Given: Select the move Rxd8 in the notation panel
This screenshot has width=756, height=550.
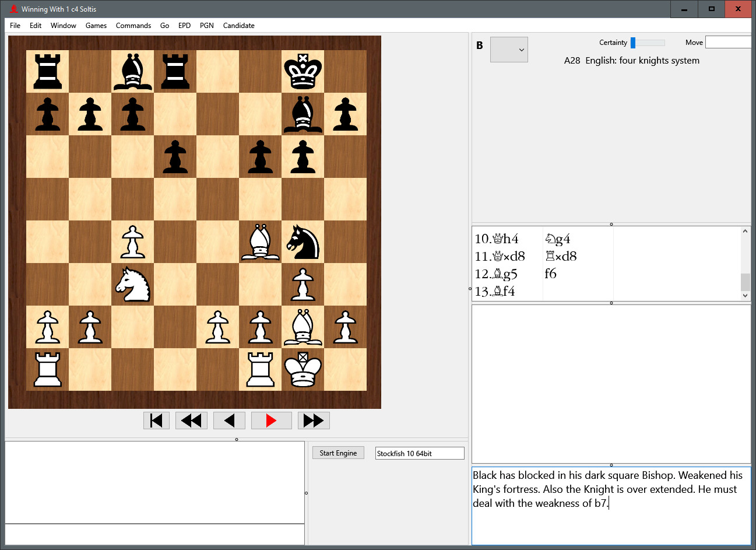Looking at the screenshot, I should pyautogui.click(x=560, y=256).
